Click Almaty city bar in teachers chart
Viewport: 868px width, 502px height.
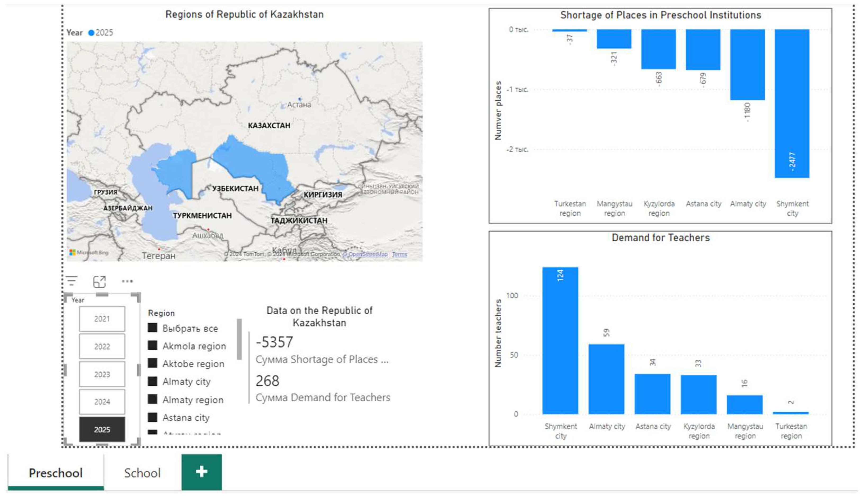click(x=606, y=379)
